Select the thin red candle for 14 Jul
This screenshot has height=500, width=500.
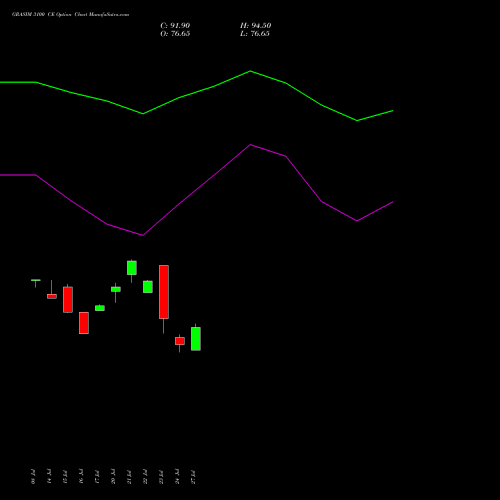52,296
